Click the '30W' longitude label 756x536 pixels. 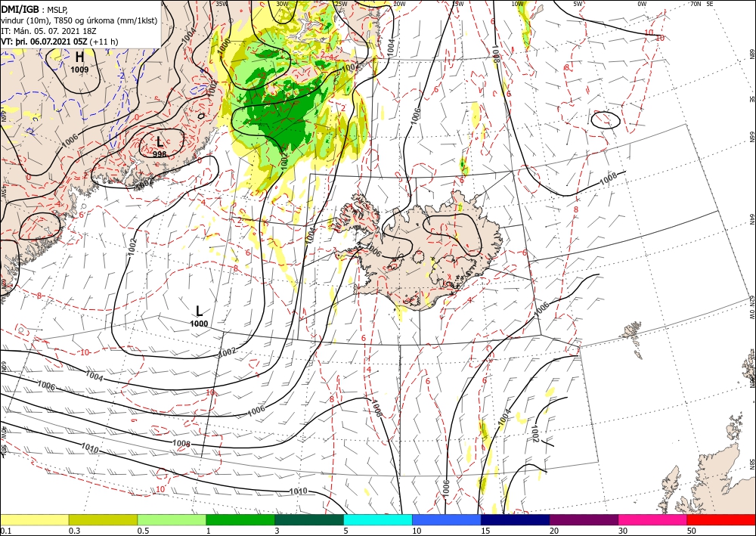(x=283, y=4)
